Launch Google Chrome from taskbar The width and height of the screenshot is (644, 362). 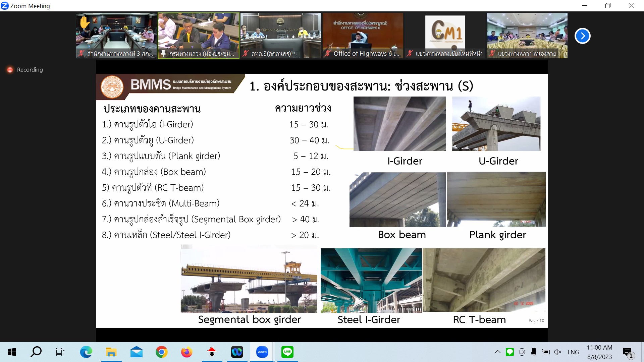161,352
